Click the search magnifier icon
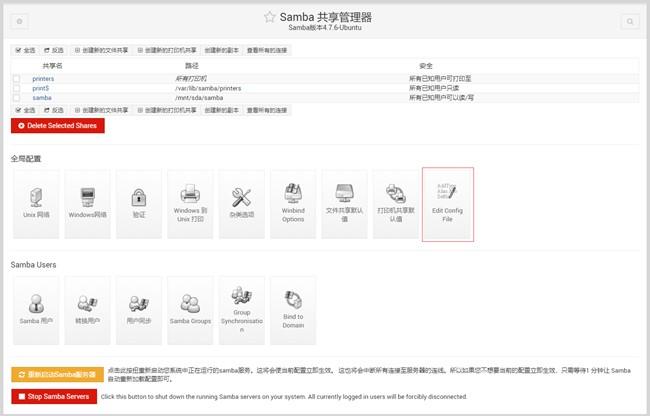Viewport: 650px width, 416px height. click(630, 21)
